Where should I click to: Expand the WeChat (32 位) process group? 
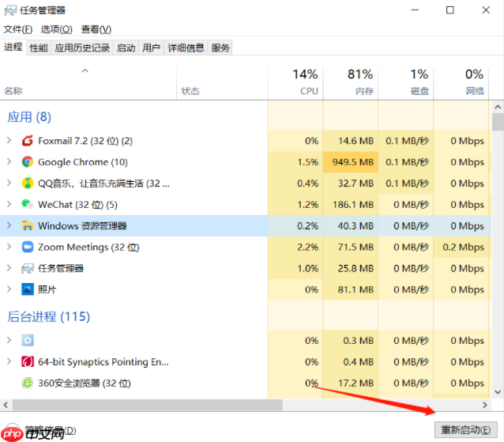click(9, 204)
